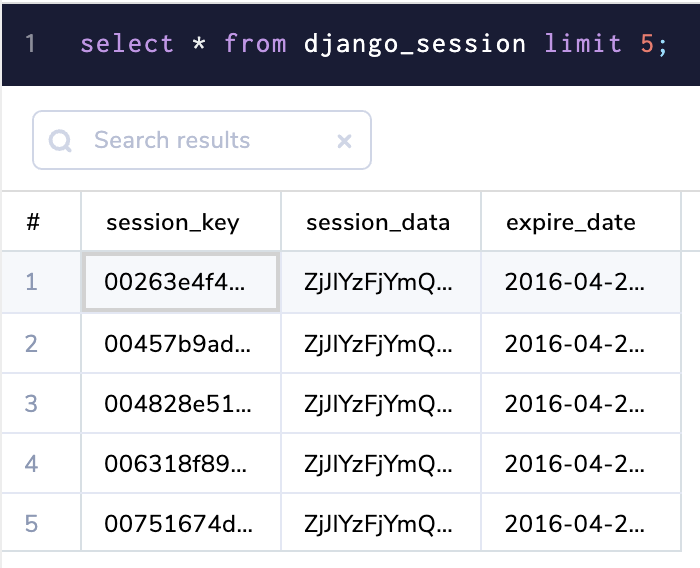Select row 1 session_data cell
This screenshot has height=568, width=700.
click(380, 282)
